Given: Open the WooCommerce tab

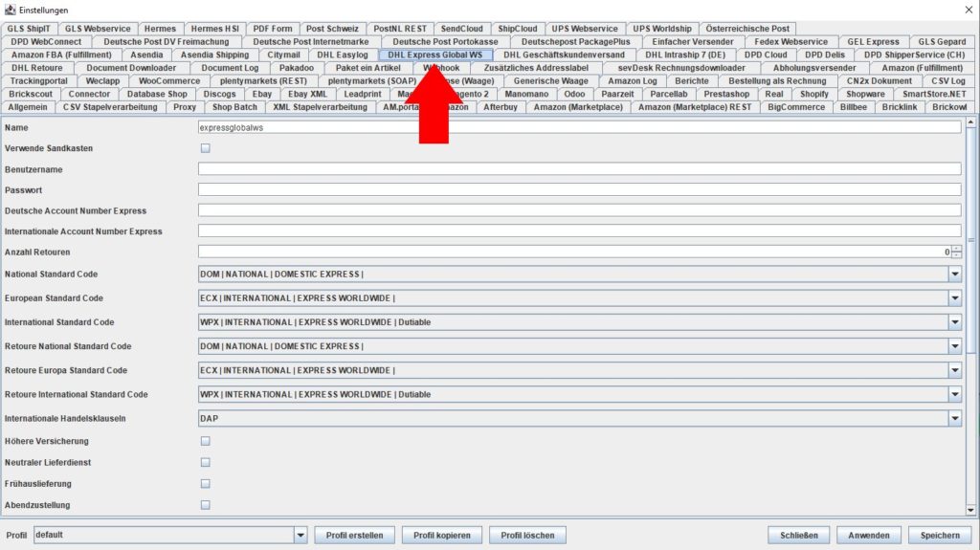Looking at the screenshot, I should click(169, 81).
